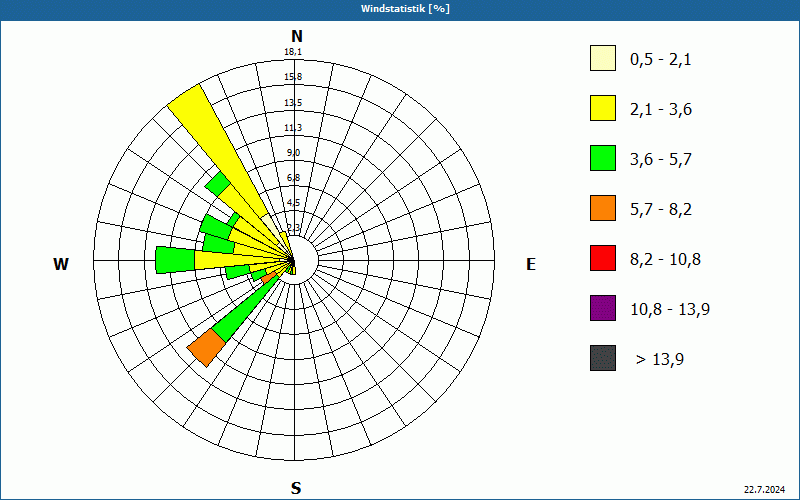Click the E compass label
This screenshot has height=500, width=800.
pyautogui.click(x=531, y=264)
